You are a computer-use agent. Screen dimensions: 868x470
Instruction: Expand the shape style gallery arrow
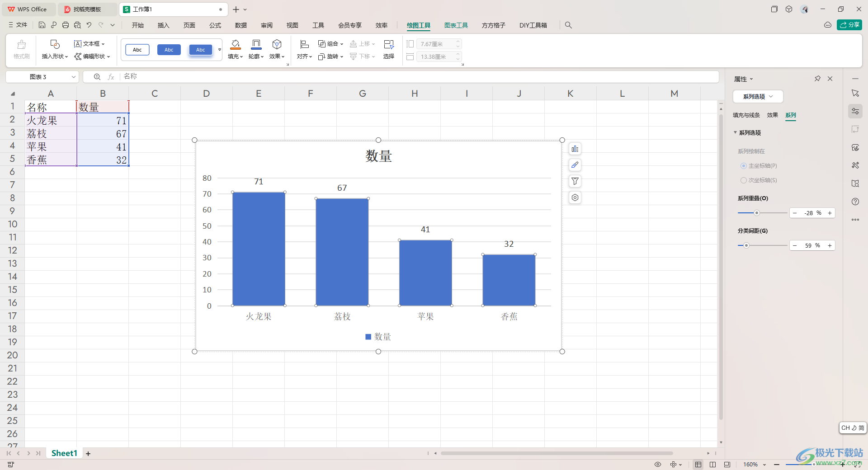coord(220,50)
